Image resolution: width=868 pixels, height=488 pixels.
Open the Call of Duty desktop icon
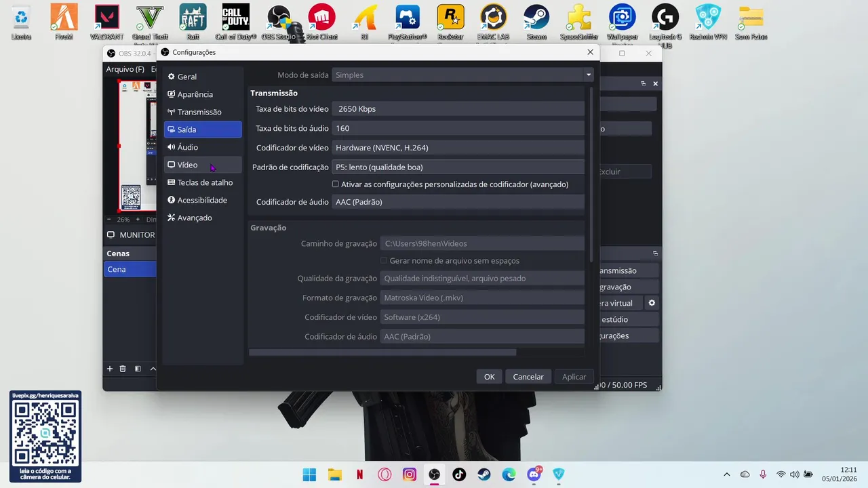(x=236, y=22)
